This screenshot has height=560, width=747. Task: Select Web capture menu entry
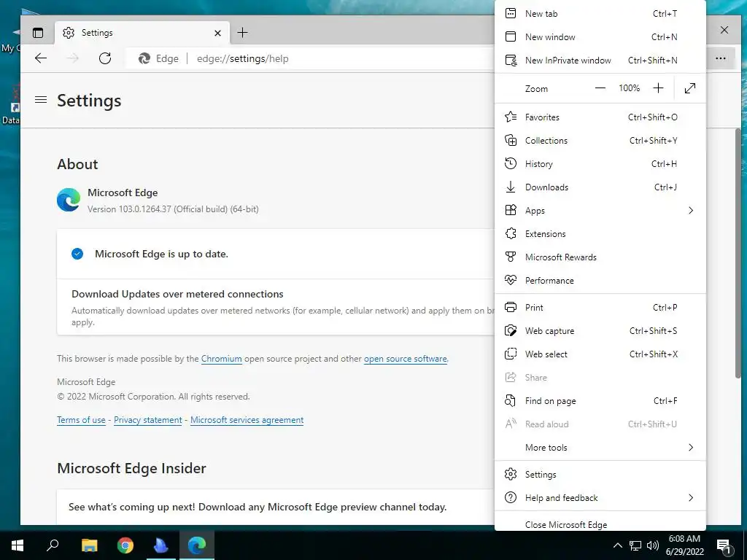click(600, 331)
